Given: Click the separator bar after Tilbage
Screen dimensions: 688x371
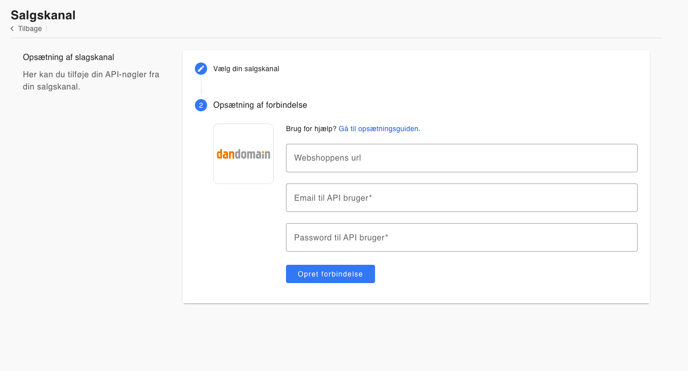Looking at the screenshot, I should point(47,29).
